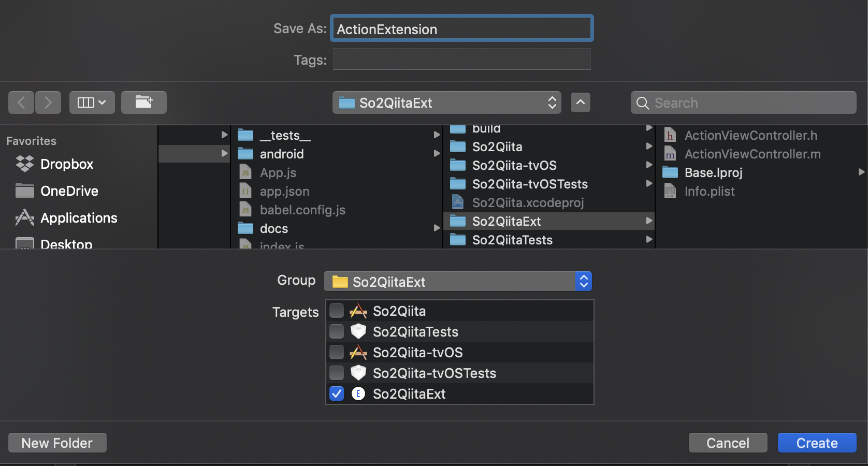Select the ActionViewController.h header file

750,135
